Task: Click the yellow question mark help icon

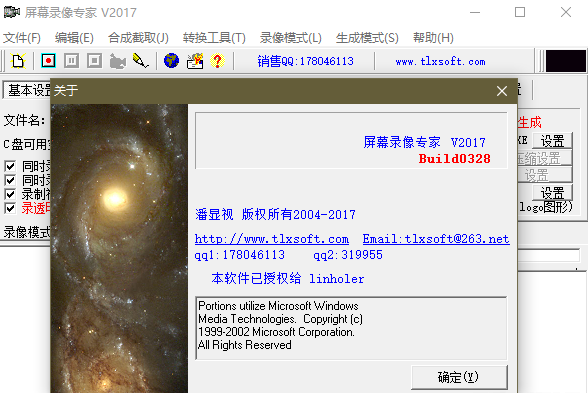Action: [218, 61]
